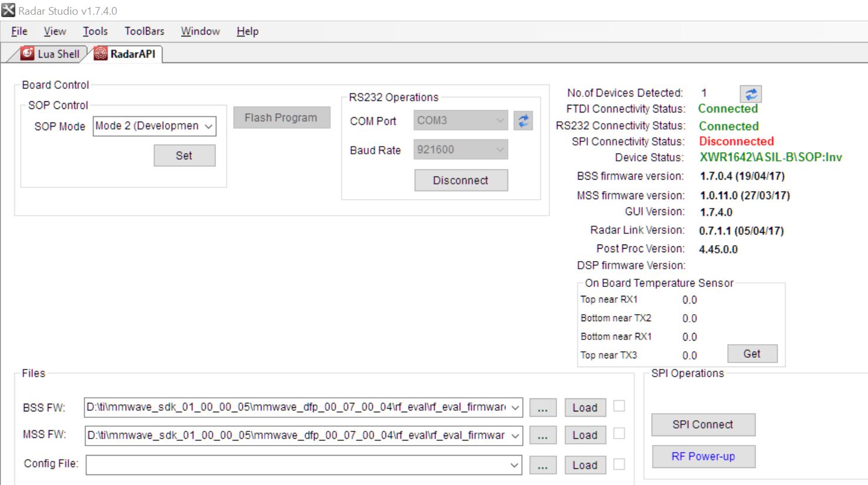Load the BSS firmware file
Screen dimensions: 868x485
pyautogui.click(x=585, y=408)
